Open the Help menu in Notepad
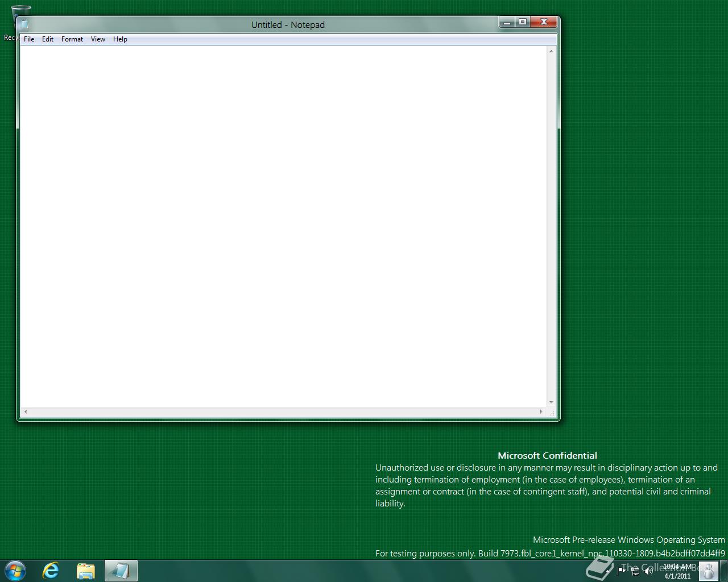The image size is (728, 582). pos(120,39)
